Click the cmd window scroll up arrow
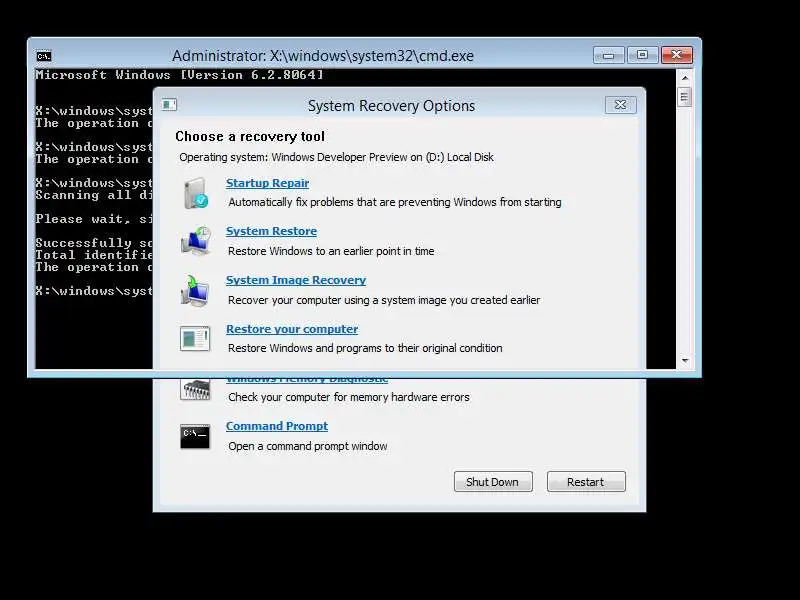The width and height of the screenshot is (800, 600). pyautogui.click(x=685, y=78)
